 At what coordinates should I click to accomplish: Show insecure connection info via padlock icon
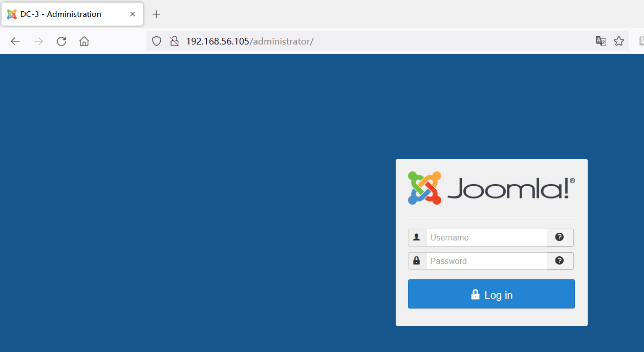pyautogui.click(x=175, y=41)
